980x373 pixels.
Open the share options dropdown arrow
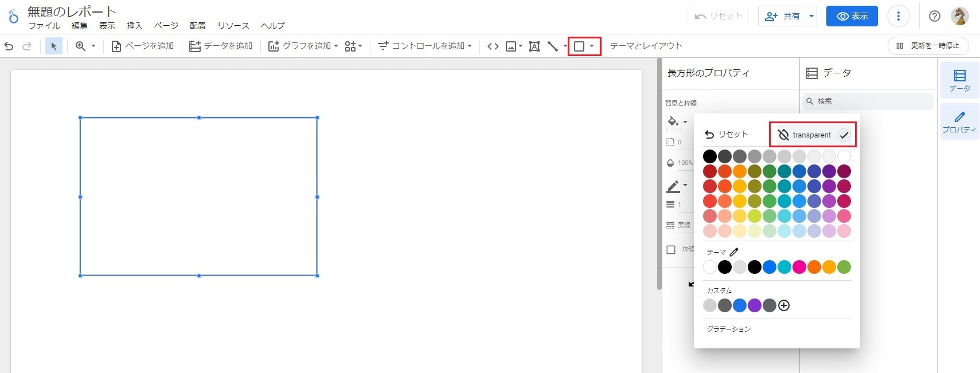pos(811,16)
